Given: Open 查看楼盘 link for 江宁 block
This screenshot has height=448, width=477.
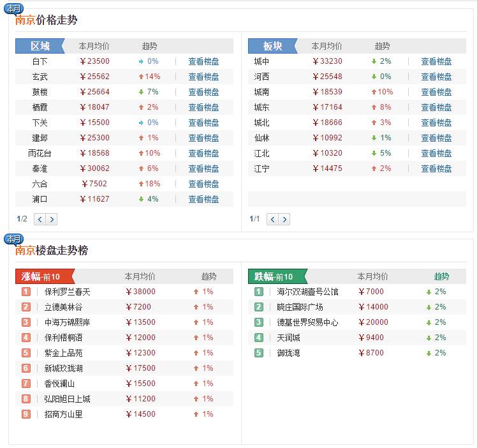Looking at the screenshot, I should pyautogui.click(x=436, y=168).
